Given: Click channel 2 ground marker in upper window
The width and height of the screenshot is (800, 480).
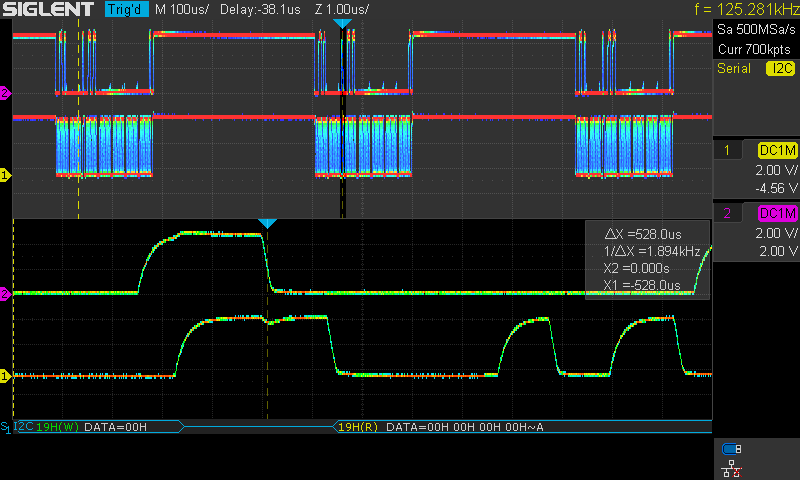Looking at the screenshot, I should [x=5, y=93].
